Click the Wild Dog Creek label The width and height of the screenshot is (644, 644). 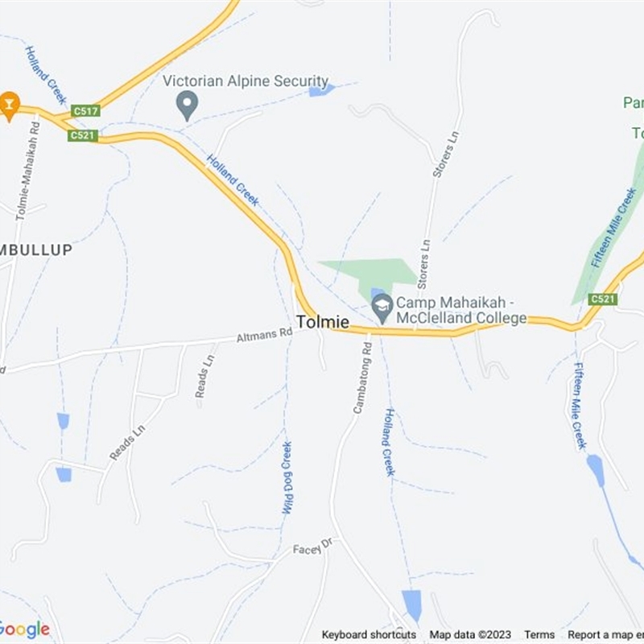point(287,477)
